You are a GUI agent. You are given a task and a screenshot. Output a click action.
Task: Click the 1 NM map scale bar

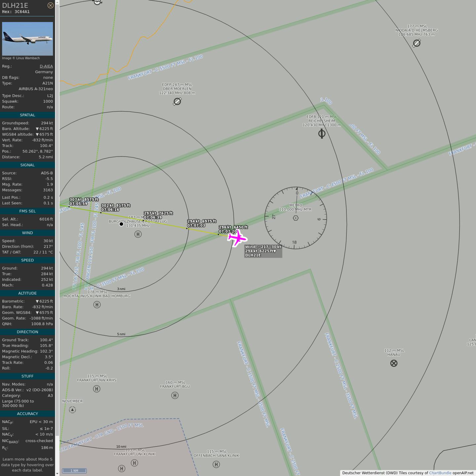(74, 471)
